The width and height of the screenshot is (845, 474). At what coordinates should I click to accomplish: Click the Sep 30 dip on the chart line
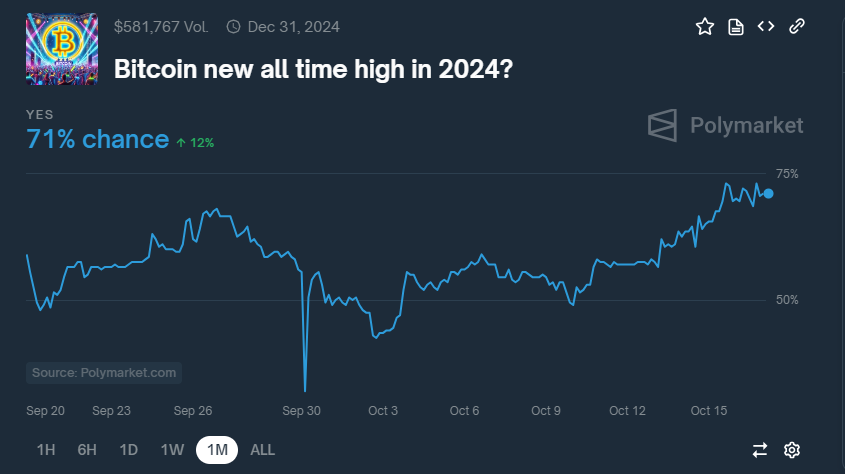pyautogui.click(x=305, y=389)
